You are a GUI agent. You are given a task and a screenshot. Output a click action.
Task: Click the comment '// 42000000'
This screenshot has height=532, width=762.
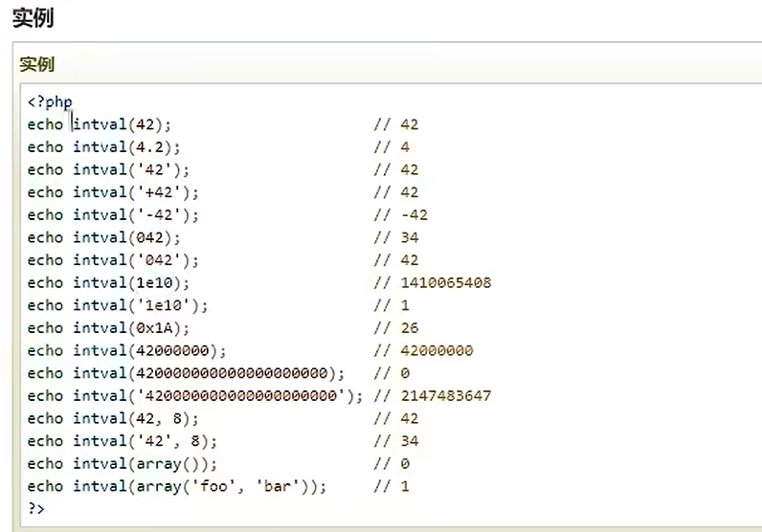423,350
